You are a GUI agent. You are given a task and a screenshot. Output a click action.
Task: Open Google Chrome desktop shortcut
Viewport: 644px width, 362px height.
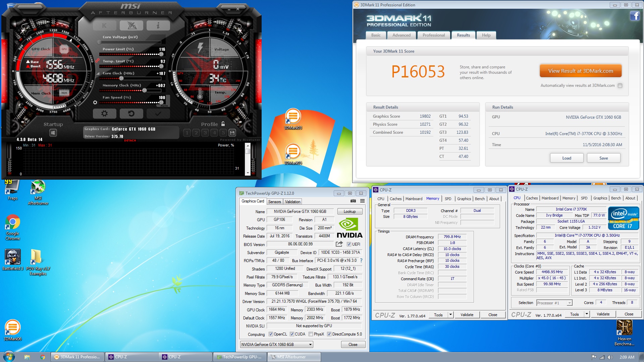(12, 228)
